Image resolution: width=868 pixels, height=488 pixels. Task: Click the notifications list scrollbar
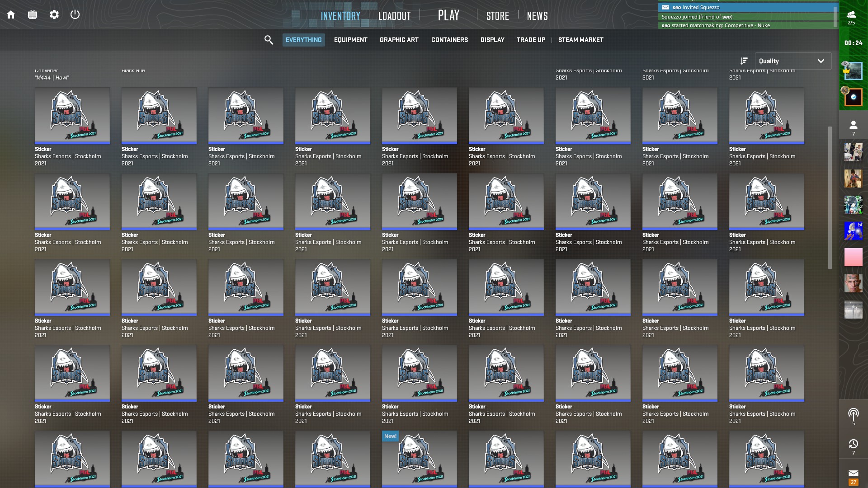pyautogui.click(x=835, y=16)
